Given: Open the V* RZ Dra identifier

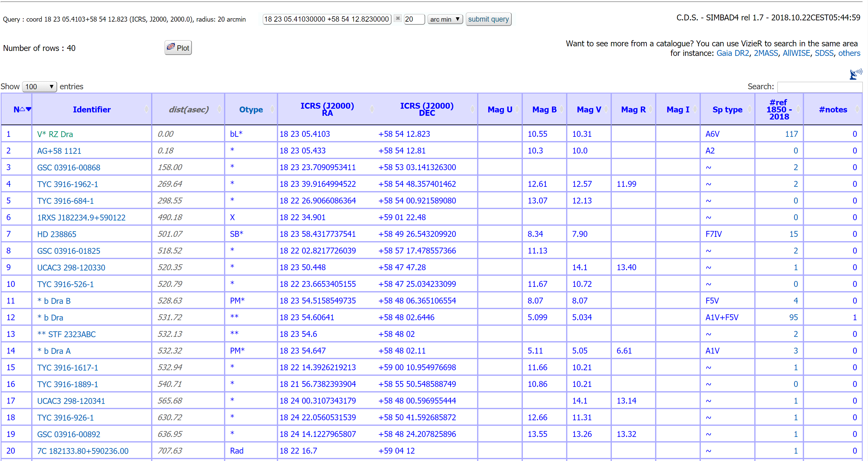Looking at the screenshot, I should 55,134.
